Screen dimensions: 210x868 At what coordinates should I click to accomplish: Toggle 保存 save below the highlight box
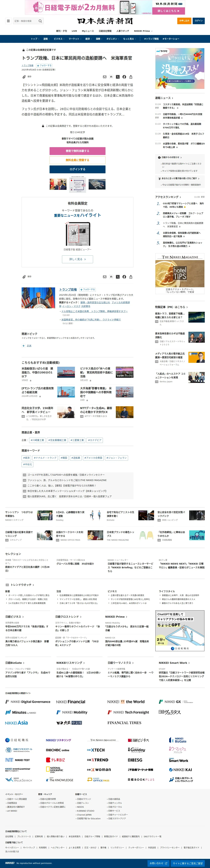(x=27, y=277)
